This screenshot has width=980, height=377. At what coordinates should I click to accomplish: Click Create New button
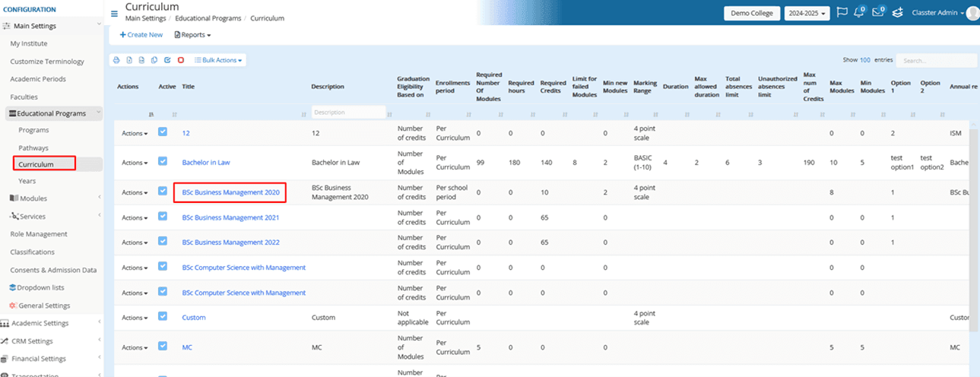[x=141, y=35]
